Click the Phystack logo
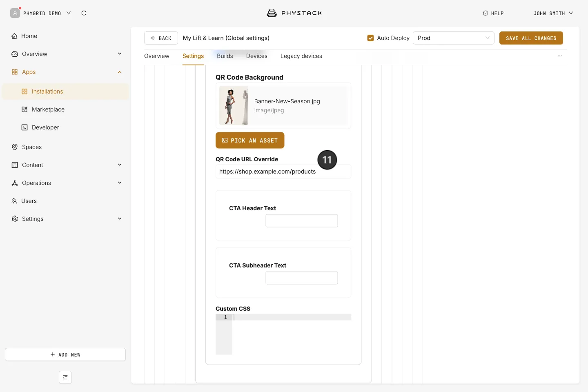Screen dimensions: 588x392 [294, 13]
